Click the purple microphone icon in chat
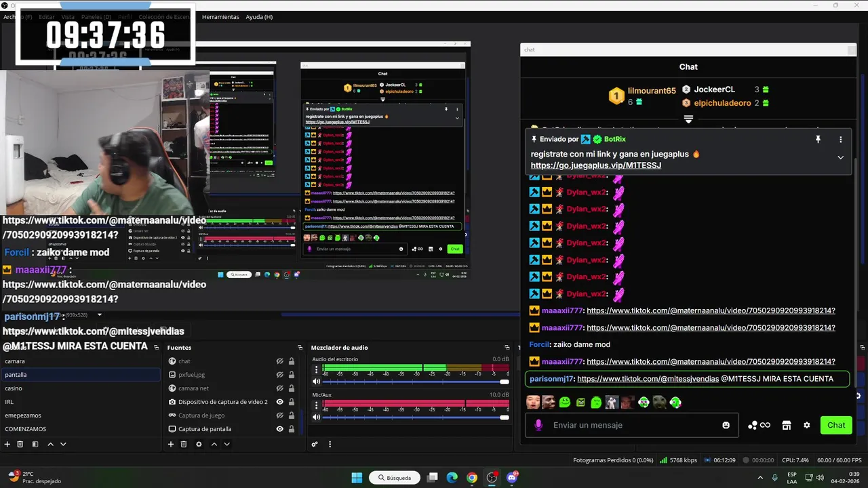Image resolution: width=868 pixels, height=488 pixels. [538, 425]
